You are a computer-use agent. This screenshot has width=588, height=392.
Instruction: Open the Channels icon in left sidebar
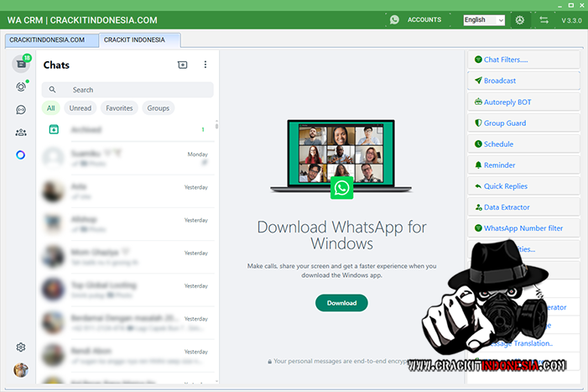21,109
